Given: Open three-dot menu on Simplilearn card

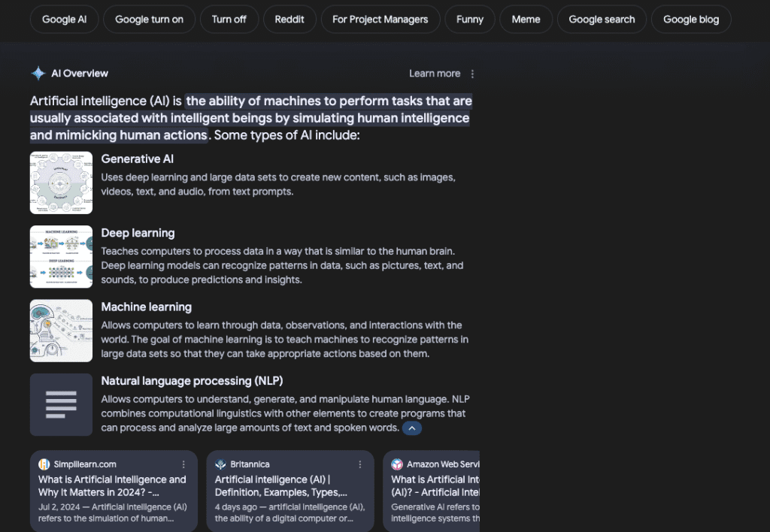Looking at the screenshot, I should click(183, 464).
